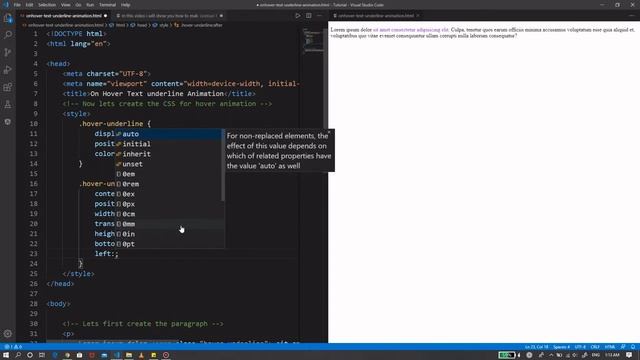Open the Terminal menu
Screen dimensions: 640x360
tap(108, 5)
